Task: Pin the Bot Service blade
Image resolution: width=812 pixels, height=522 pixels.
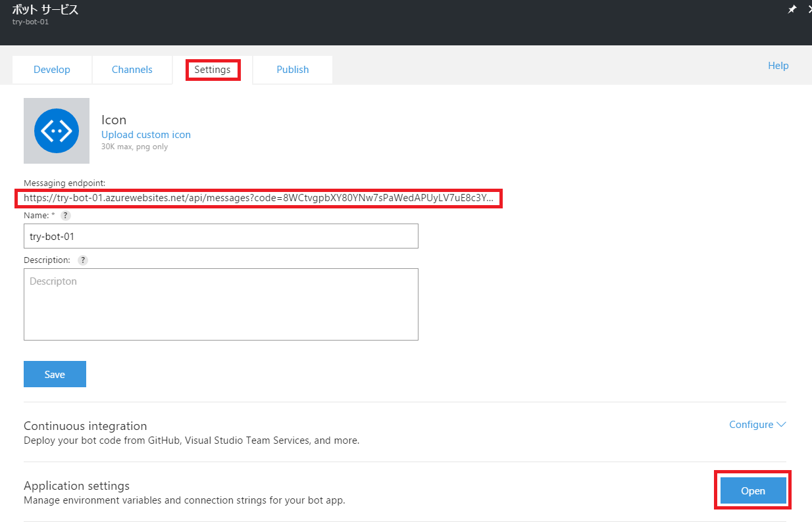Action: click(x=792, y=9)
